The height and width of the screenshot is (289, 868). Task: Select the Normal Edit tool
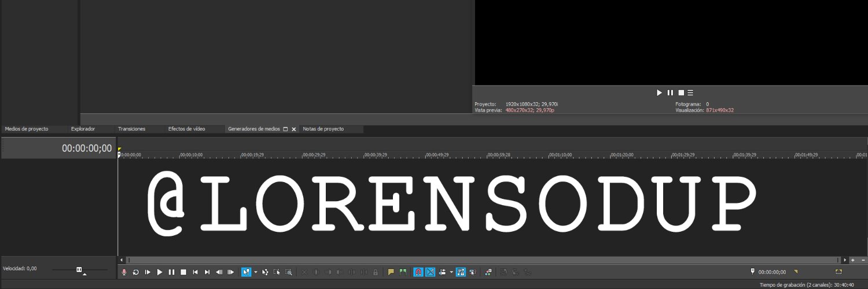click(x=246, y=272)
